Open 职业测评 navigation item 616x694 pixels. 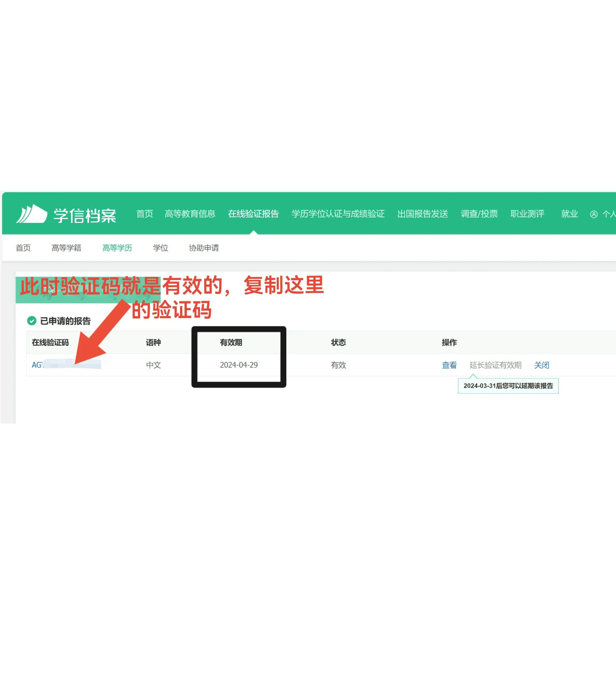coord(527,214)
